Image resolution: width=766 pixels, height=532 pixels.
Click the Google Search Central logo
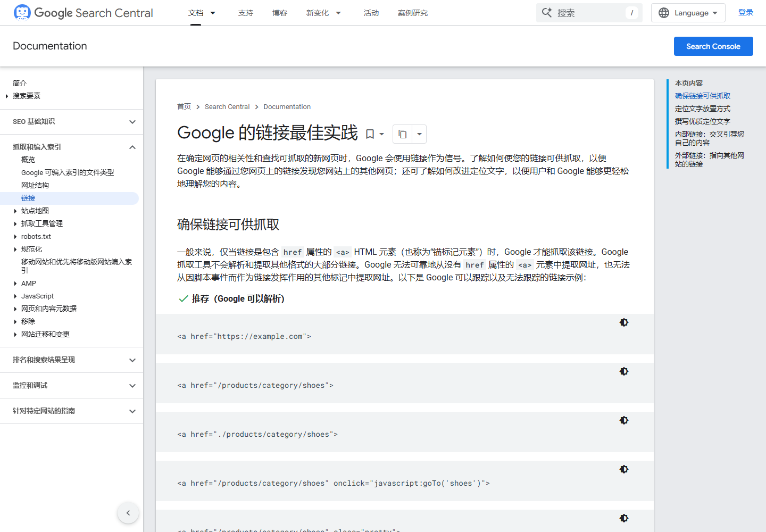(x=83, y=13)
